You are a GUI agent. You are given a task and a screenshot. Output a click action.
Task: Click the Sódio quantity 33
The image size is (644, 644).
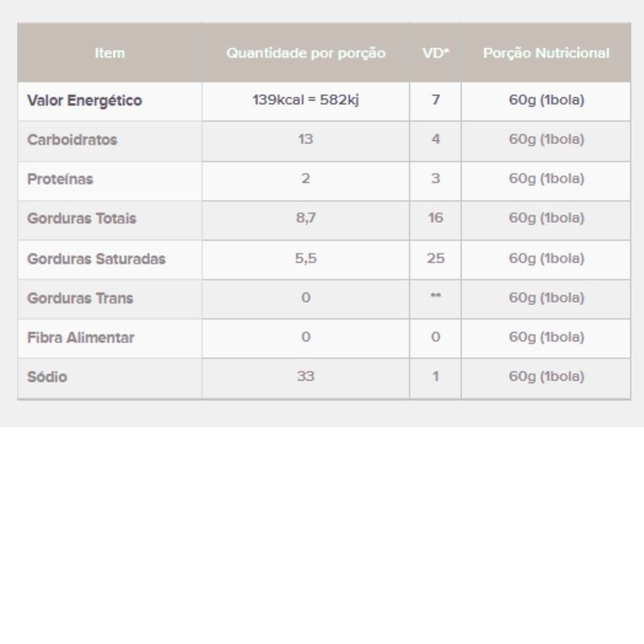coord(305,377)
